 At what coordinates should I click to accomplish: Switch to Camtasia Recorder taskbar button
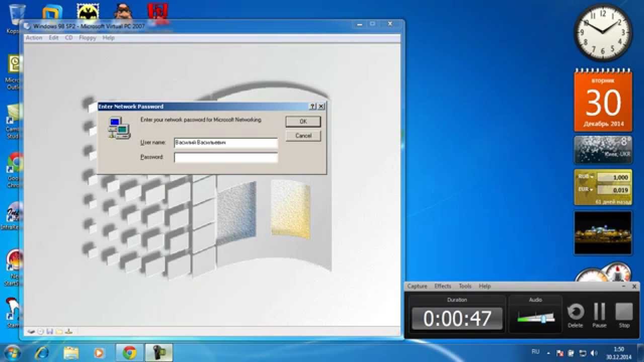158,353
